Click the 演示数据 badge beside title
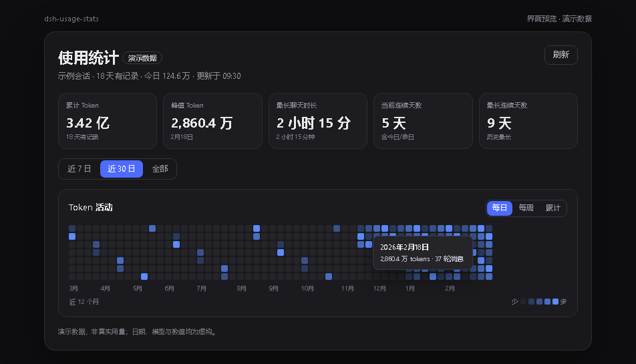The height and width of the screenshot is (364, 636). pos(142,58)
